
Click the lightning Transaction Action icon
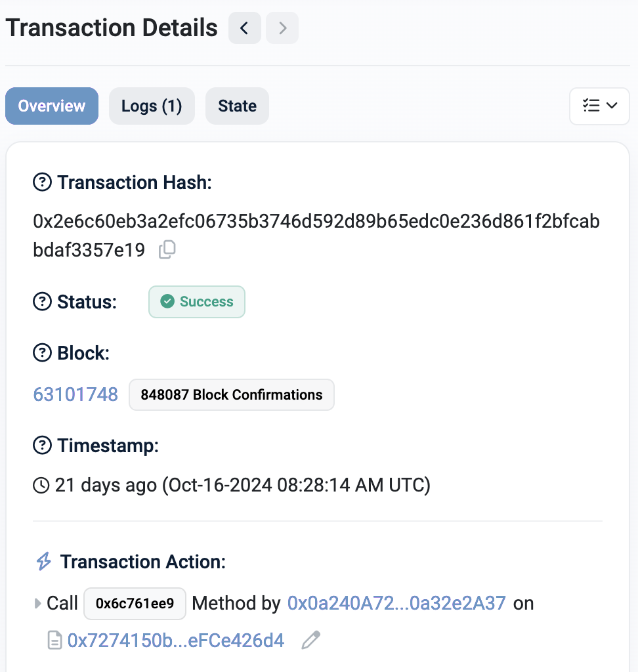tap(44, 561)
